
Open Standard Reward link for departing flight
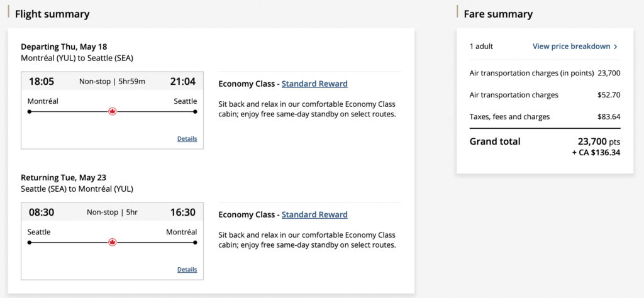[314, 84]
